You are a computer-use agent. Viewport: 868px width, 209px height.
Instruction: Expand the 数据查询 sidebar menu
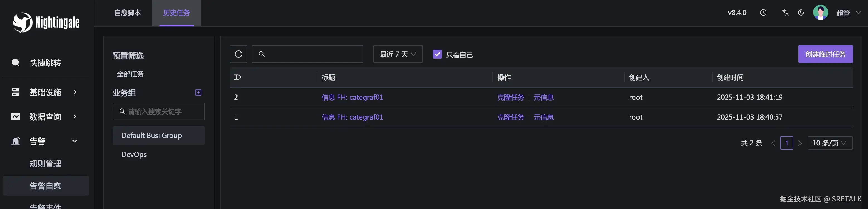coord(45,117)
